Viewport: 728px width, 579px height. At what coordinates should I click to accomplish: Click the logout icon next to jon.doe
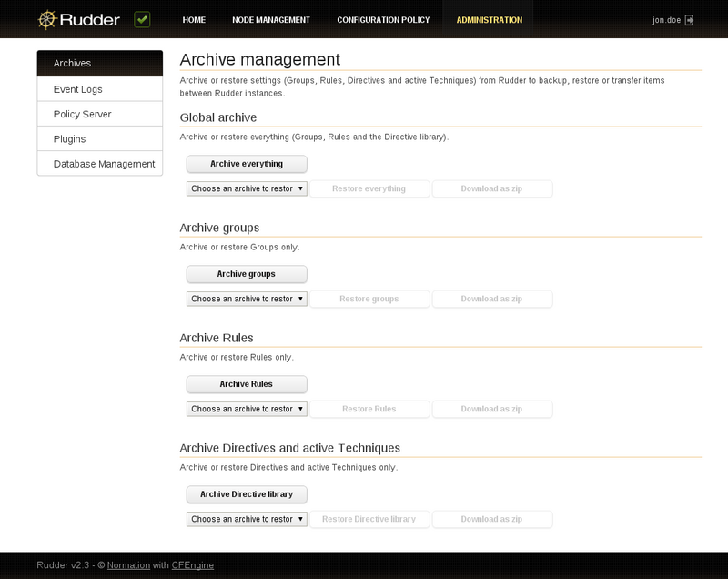(689, 20)
